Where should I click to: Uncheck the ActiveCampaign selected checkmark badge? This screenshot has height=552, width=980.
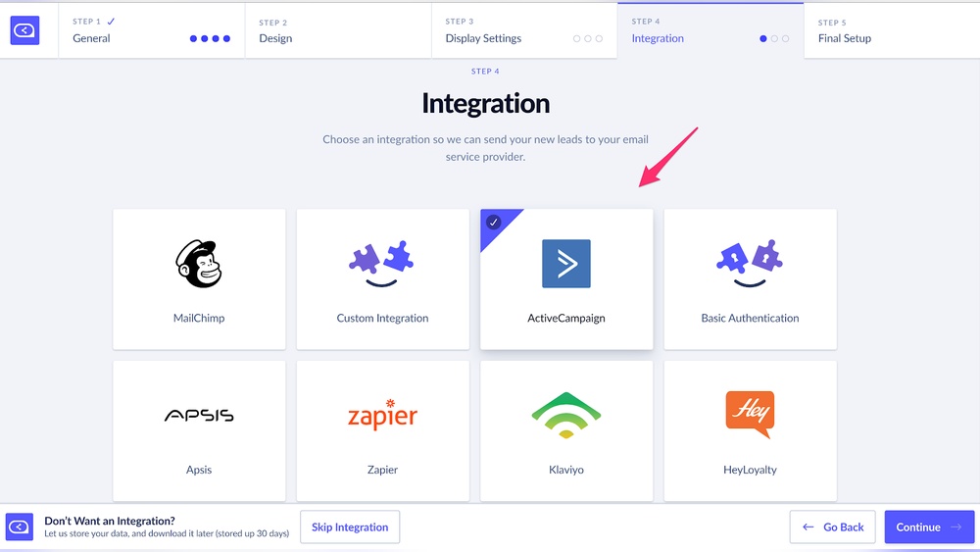(x=494, y=222)
